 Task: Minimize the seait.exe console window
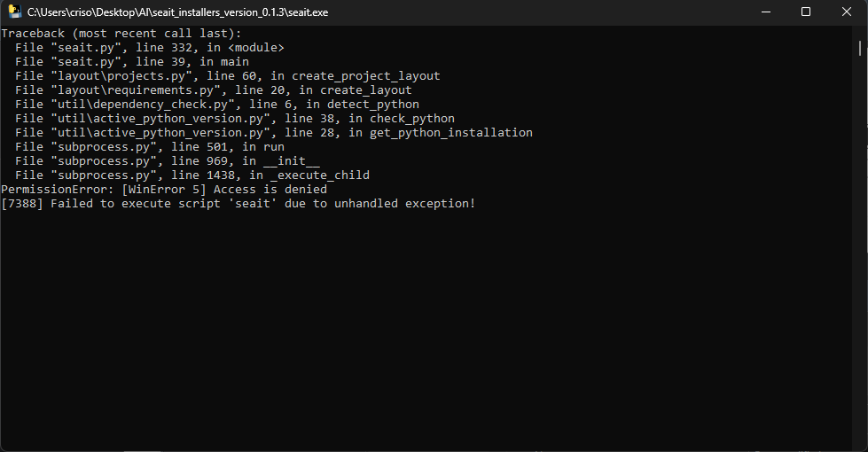coord(766,12)
